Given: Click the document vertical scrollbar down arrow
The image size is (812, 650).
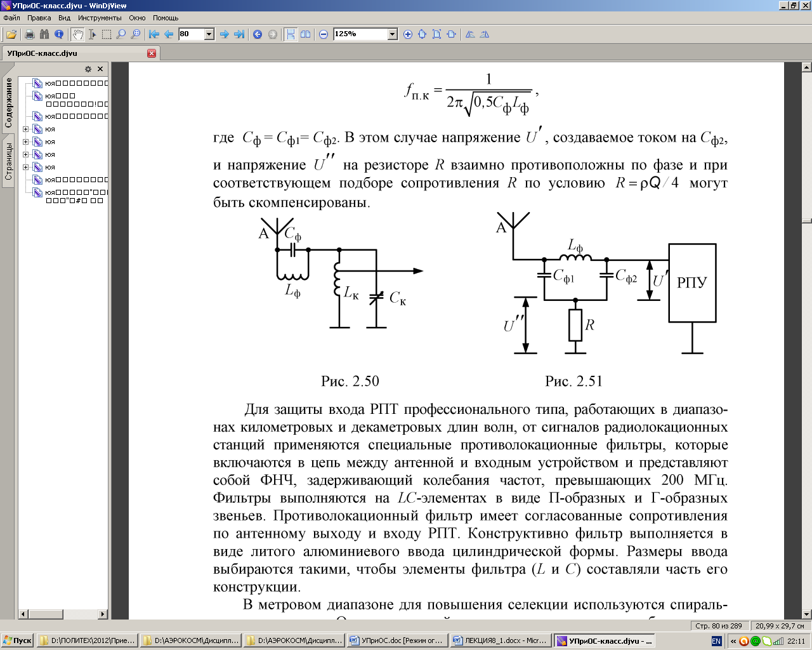Looking at the screenshot, I should tap(807, 614).
